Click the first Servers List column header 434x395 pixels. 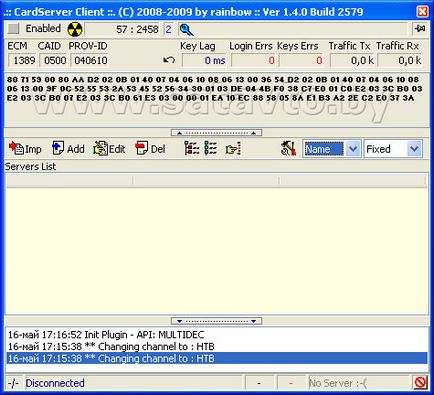coord(69,180)
